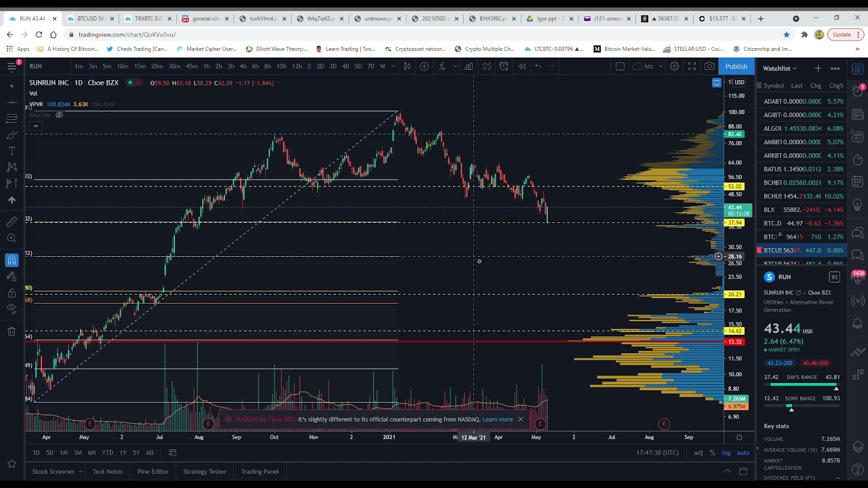Open the Text Notes tab
Screen dimensions: 868x488
tap(107, 472)
